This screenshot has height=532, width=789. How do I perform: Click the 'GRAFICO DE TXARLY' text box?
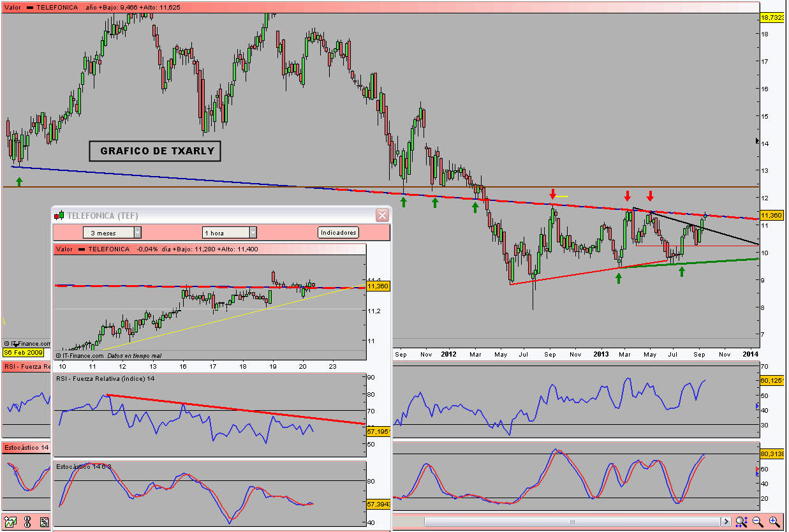(154, 151)
